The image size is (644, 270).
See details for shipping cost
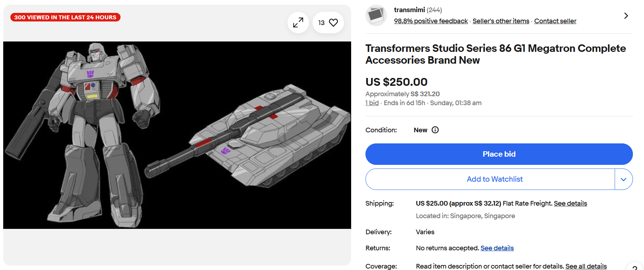click(x=570, y=203)
